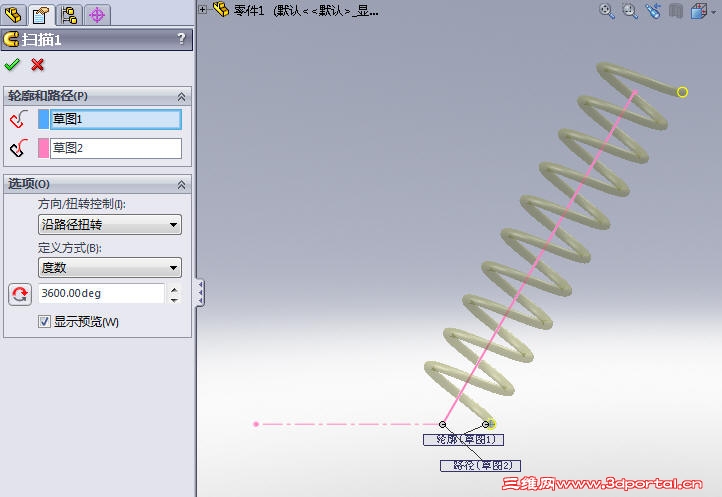The width and height of the screenshot is (722, 497).
Task: Click the blue swatch next to 草图1
Action: [x=43, y=119]
